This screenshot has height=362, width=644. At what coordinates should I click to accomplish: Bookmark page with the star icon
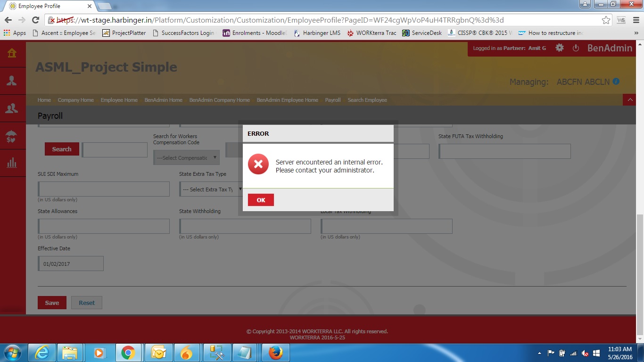[606, 20]
